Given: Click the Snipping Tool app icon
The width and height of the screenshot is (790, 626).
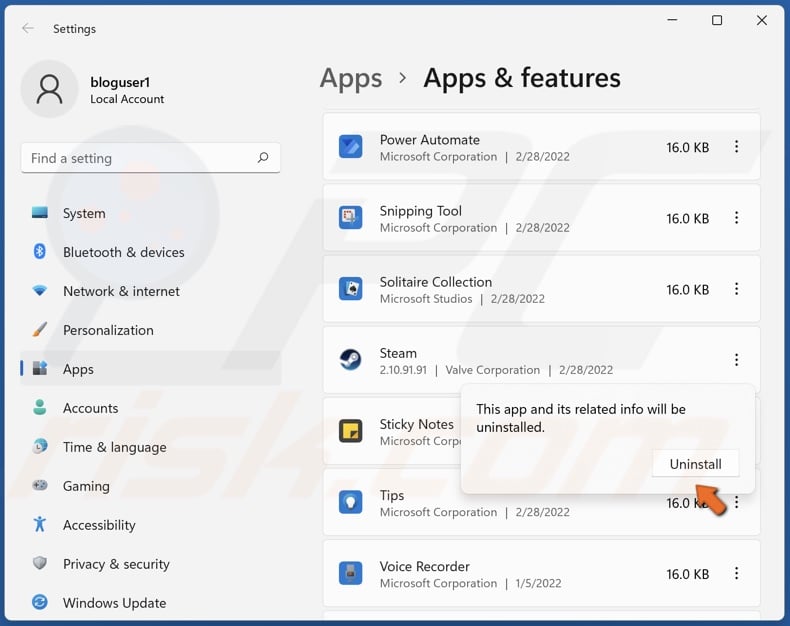Looking at the screenshot, I should click(350, 218).
